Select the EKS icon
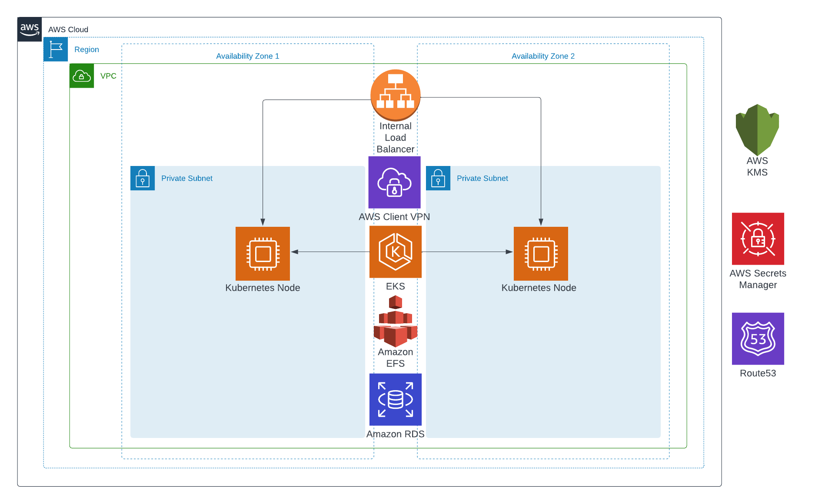 (x=396, y=252)
